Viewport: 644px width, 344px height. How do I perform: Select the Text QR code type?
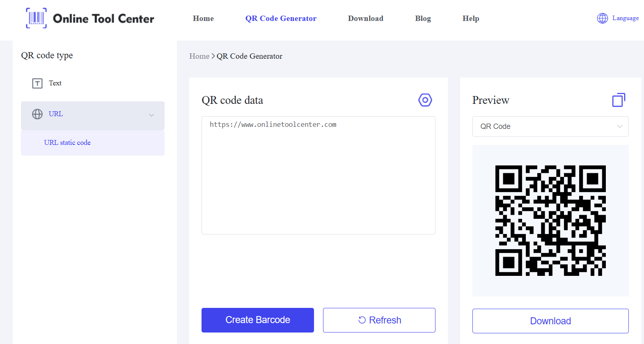93,83
